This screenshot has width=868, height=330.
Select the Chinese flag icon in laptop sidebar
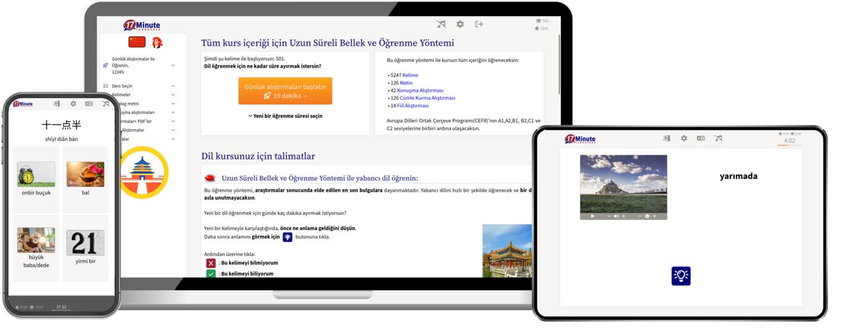pos(137,42)
